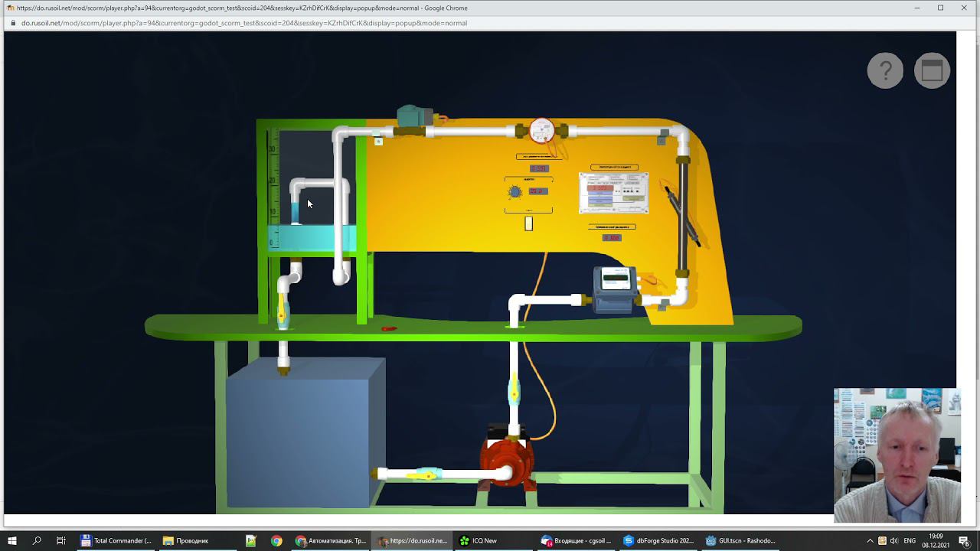Open the help question mark button

click(885, 70)
